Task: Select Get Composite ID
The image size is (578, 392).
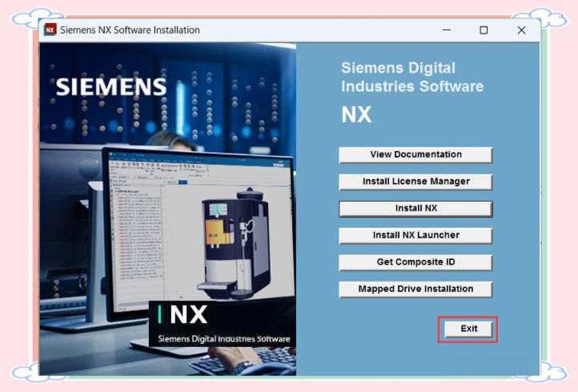Action: [x=415, y=262]
